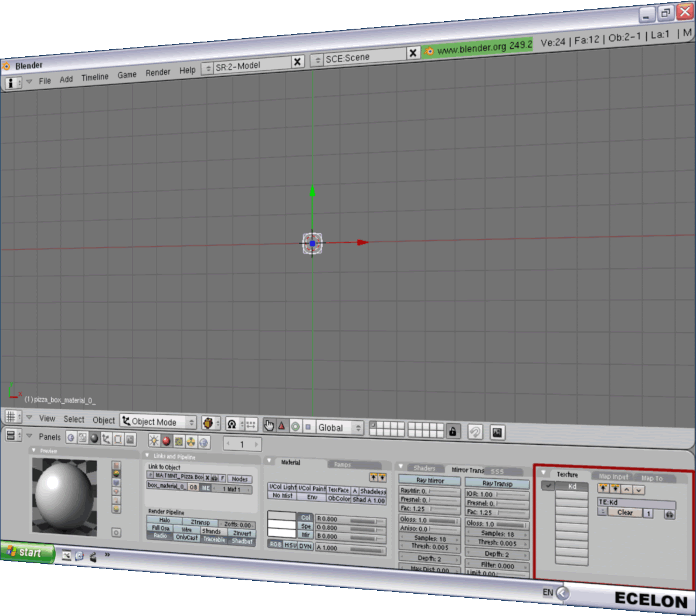Screen dimensions: 696x616
Task: Set preview type to sphere
Action: [x=116, y=474]
